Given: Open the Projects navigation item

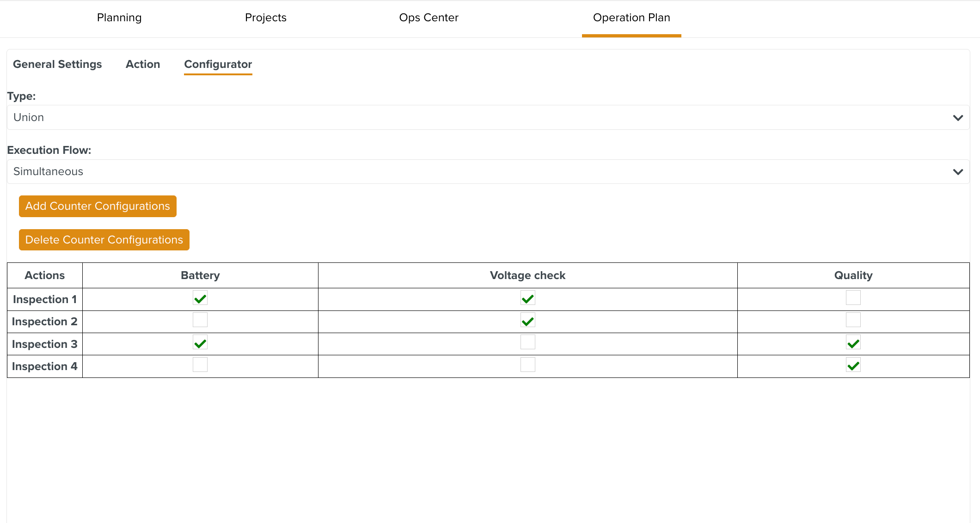Looking at the screenshot, I should (265, 18).
